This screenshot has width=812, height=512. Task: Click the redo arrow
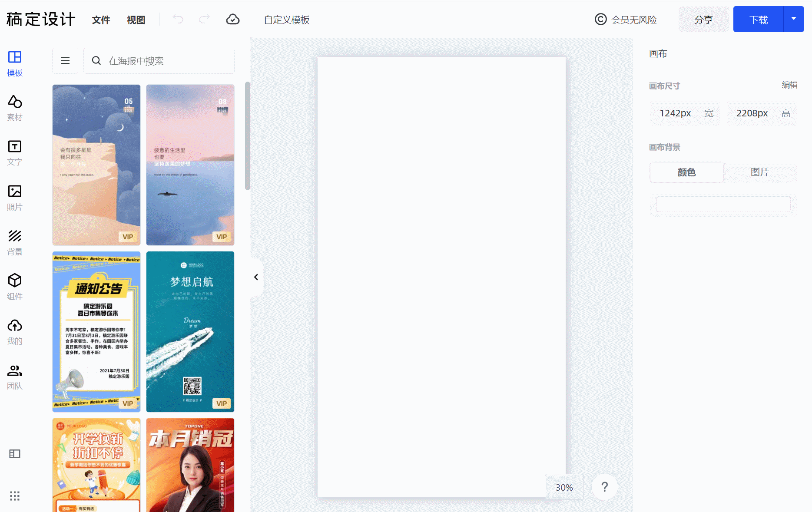(204, 19)
